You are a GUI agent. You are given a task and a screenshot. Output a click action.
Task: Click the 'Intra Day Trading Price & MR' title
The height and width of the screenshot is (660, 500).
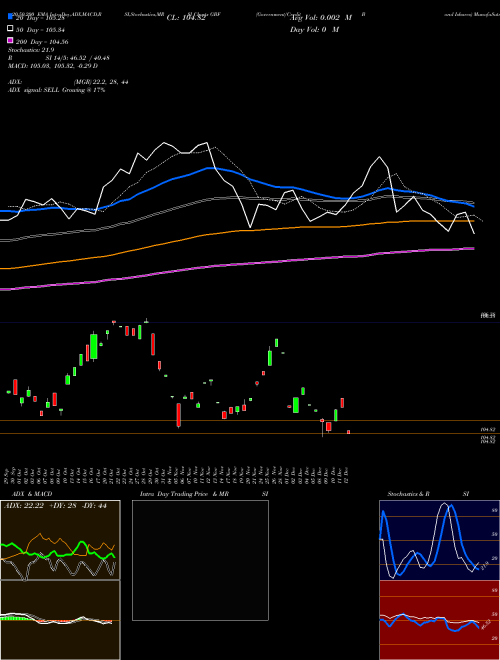point(184,494)
